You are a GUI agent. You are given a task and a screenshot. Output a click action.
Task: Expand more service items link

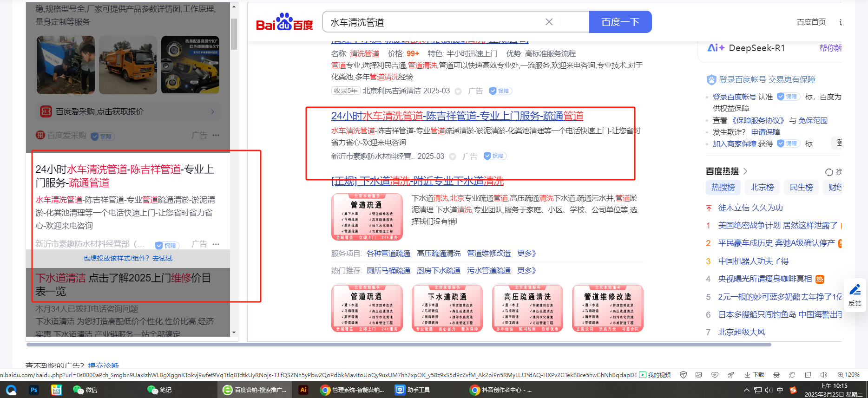(x=526, y=253)
